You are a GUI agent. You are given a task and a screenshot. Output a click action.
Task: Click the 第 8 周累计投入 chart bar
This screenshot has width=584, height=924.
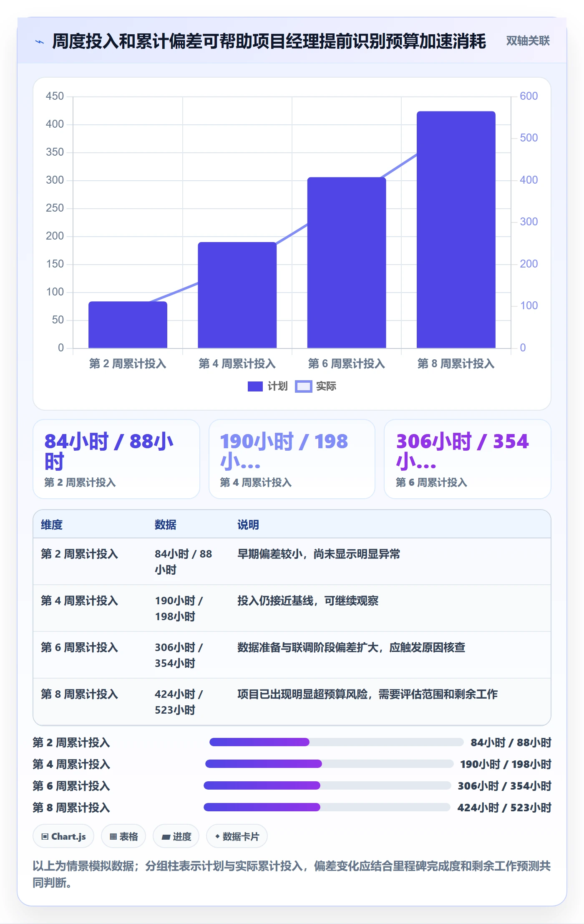click(x=456, y=230)
